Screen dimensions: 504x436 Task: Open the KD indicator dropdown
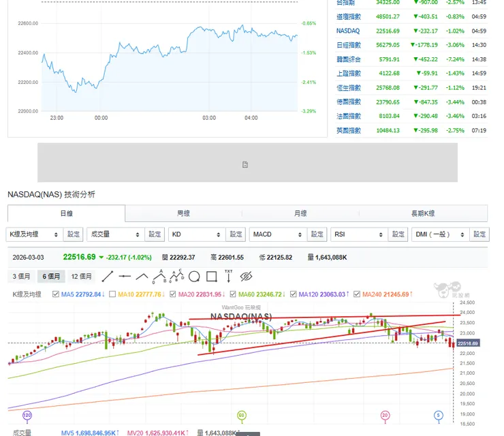[x=197, y=234]
